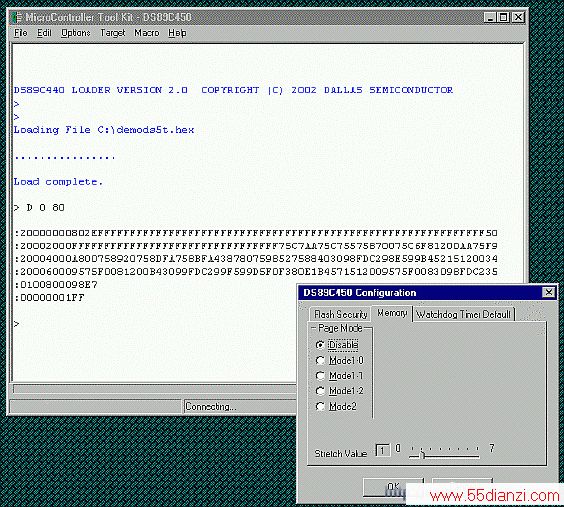Open the Macro menu
Screen dimensions: 564x507
[x=147, y=33]
